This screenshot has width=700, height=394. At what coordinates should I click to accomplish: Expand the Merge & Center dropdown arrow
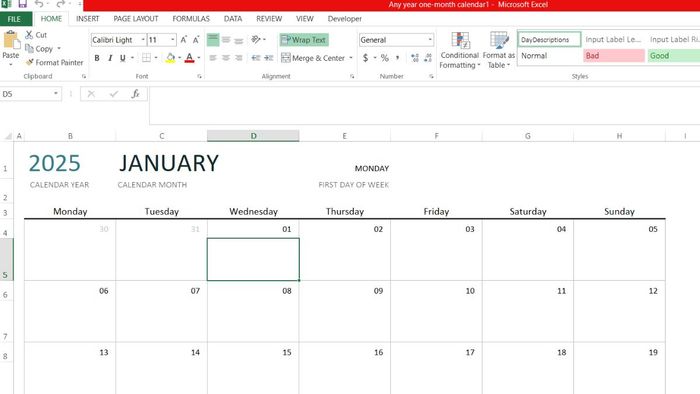351,58
